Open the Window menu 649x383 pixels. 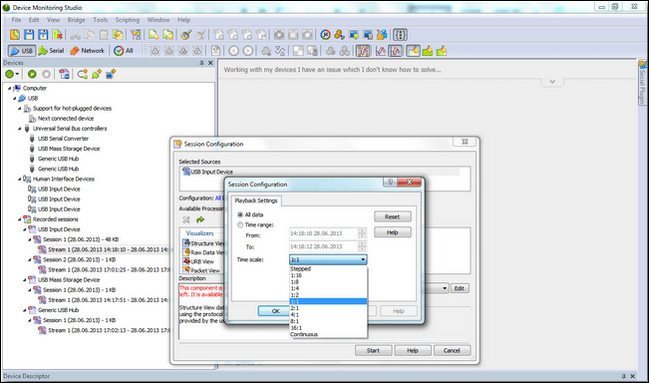(x=158, y=20)
